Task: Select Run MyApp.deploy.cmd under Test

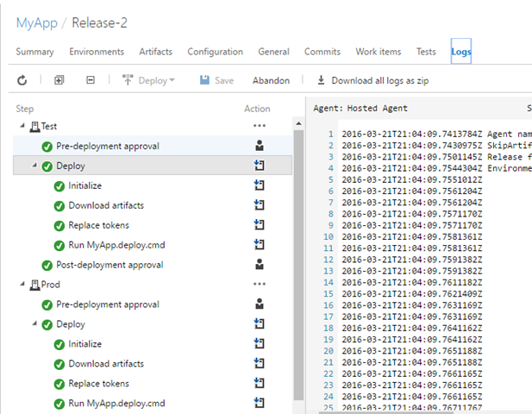Action: 153,245
